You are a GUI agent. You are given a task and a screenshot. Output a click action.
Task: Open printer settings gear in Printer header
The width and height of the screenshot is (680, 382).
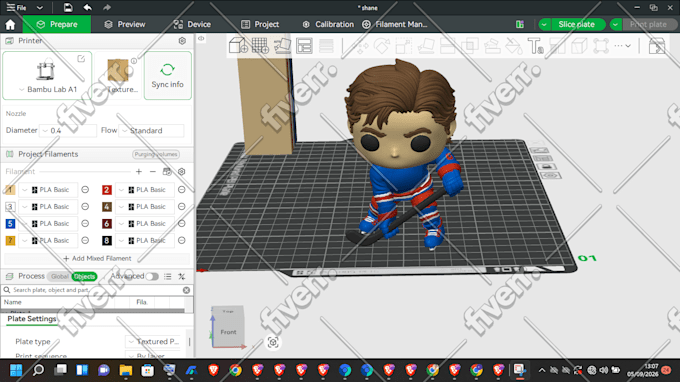pos(182,41)
